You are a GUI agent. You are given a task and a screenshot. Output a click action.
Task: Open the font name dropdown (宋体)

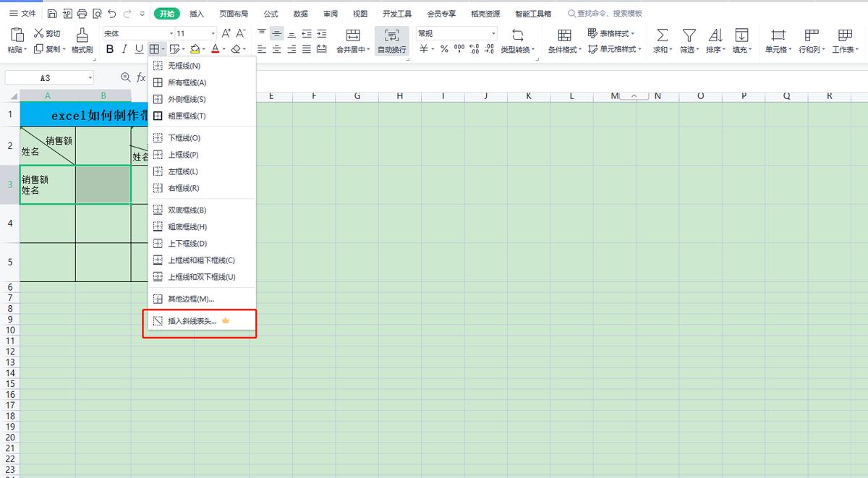point(171,33)
